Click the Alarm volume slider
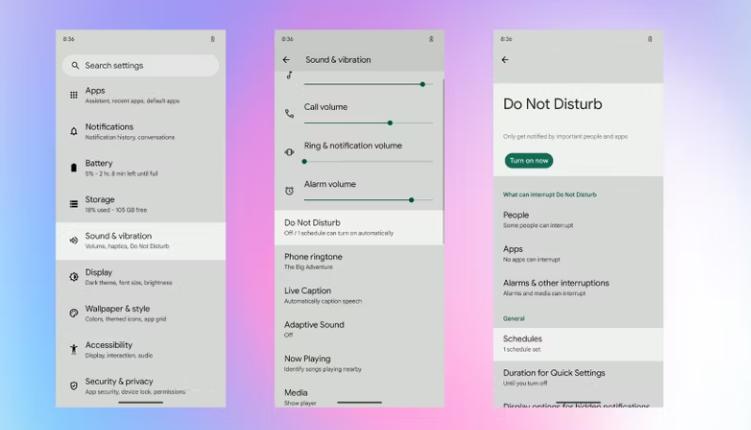751x430 pixels. (368, 200)
